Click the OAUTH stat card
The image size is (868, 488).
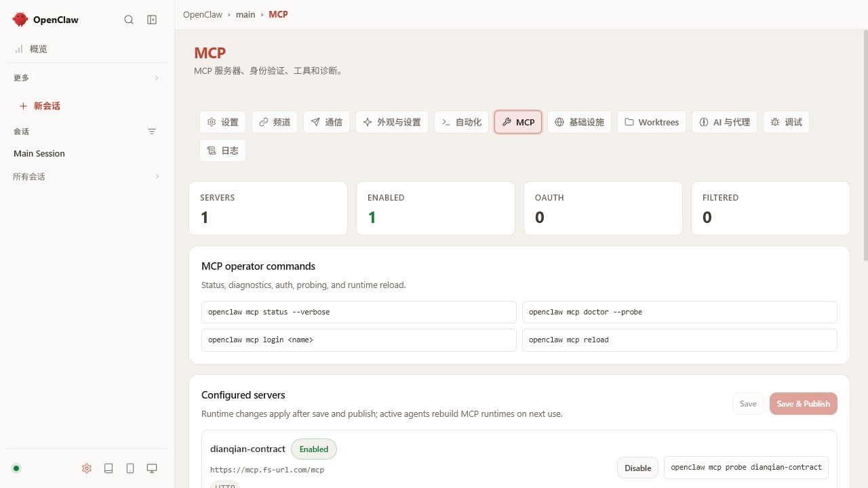(603, 208)
